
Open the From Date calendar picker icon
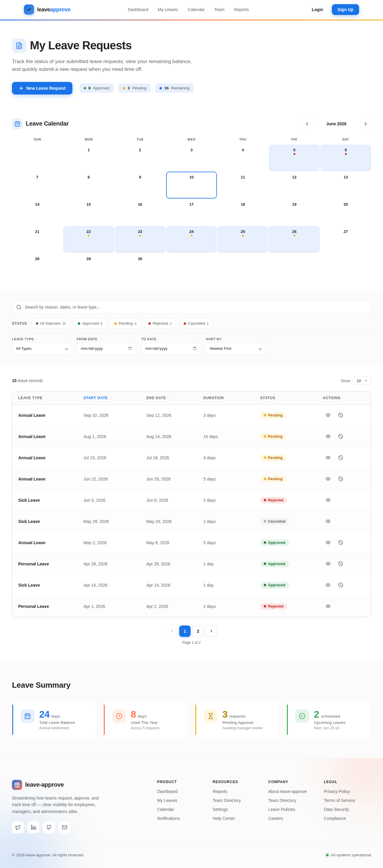pos(130,348)
